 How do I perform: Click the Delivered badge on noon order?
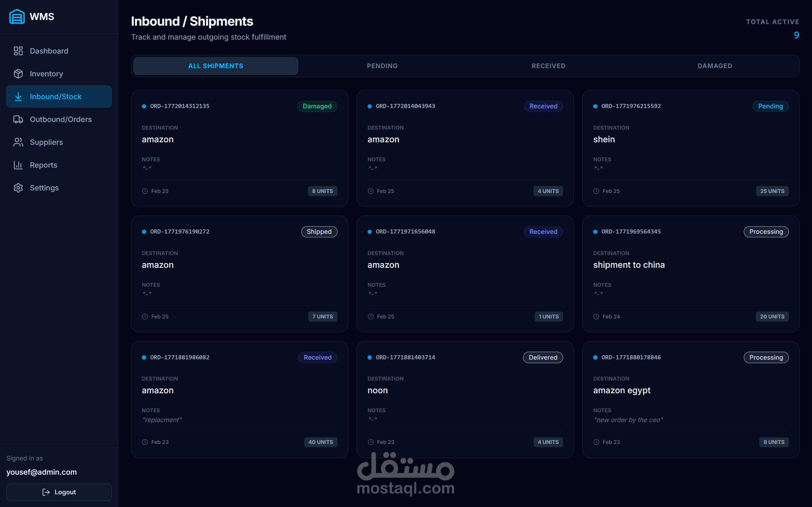coord(543,357)
